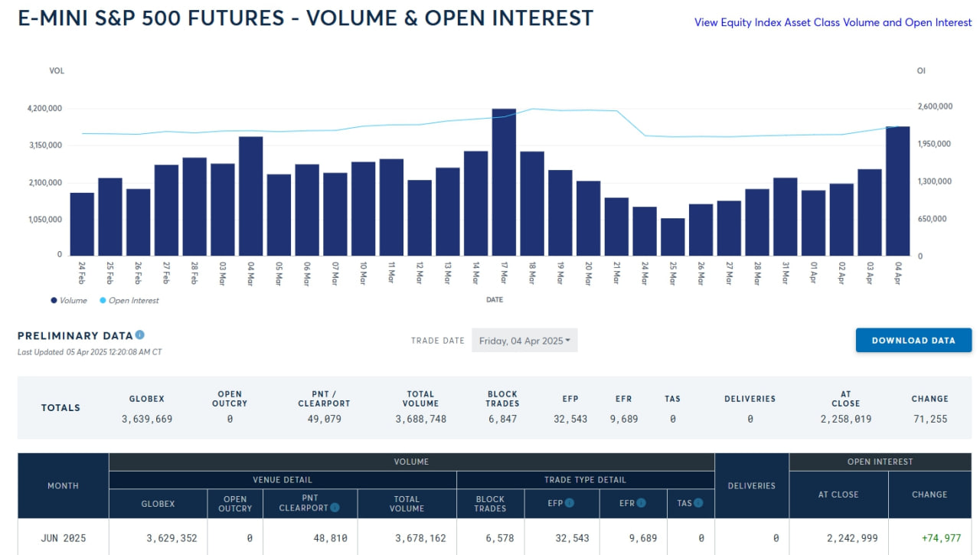Click the GLOBEX column header in table
This screenshot has width=980, height=555.
click(x=158, y=504)
